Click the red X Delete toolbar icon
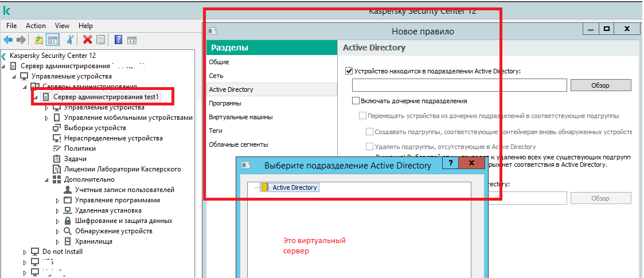The image size is (644, 278). point(88,40)
